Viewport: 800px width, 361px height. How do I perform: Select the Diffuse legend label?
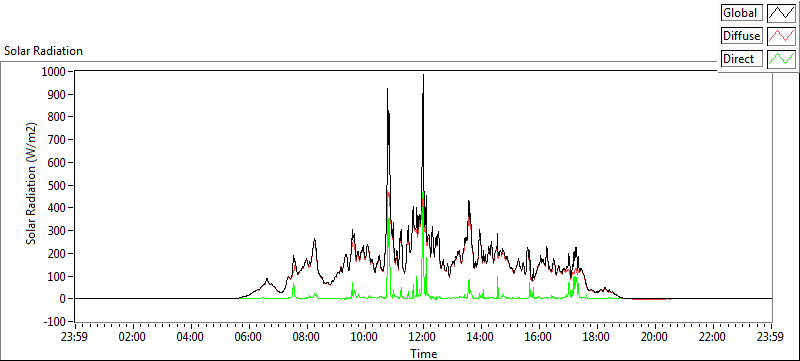tap(741, 36)
